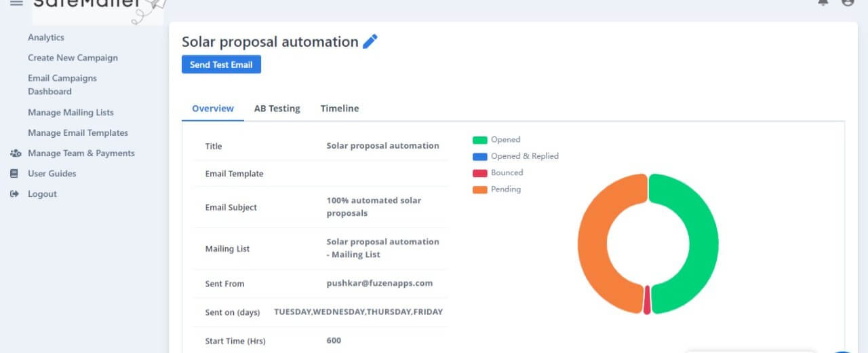Click the User Guides book icon
Viewport: 868px width, 353px height.
click(14, 174)
